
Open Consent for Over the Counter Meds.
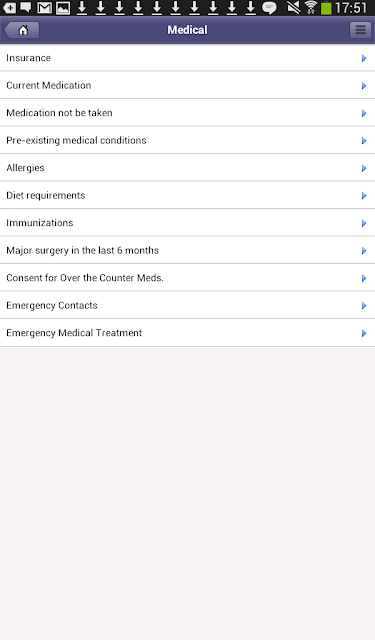[x=187, y=278]
